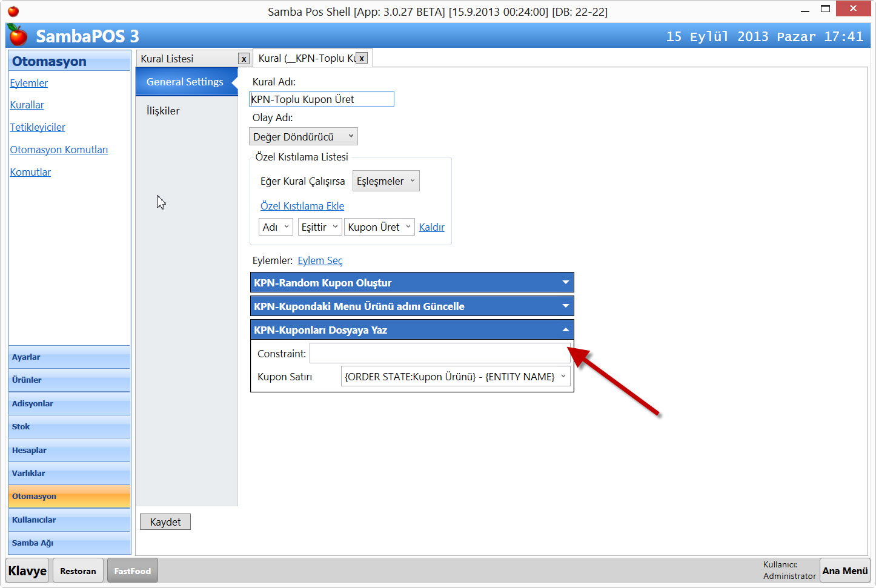Screen dimensions: 876x588
Task: Close the Kural Listesi tab
Action: click(x=244, y=59)
